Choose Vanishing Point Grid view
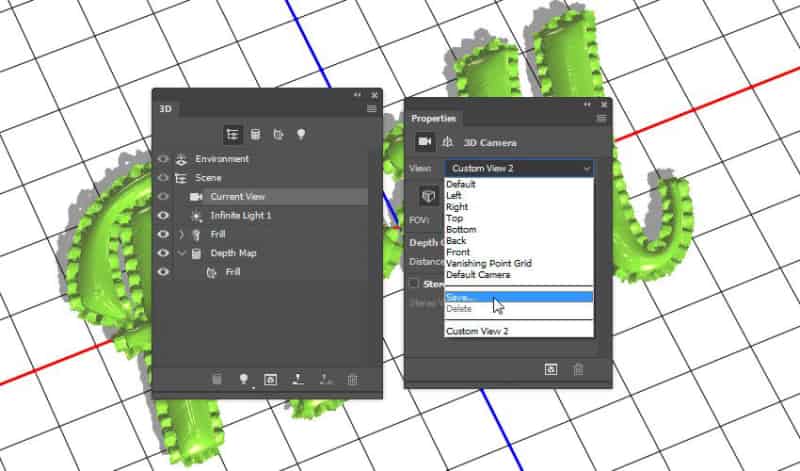 (519, 263)
